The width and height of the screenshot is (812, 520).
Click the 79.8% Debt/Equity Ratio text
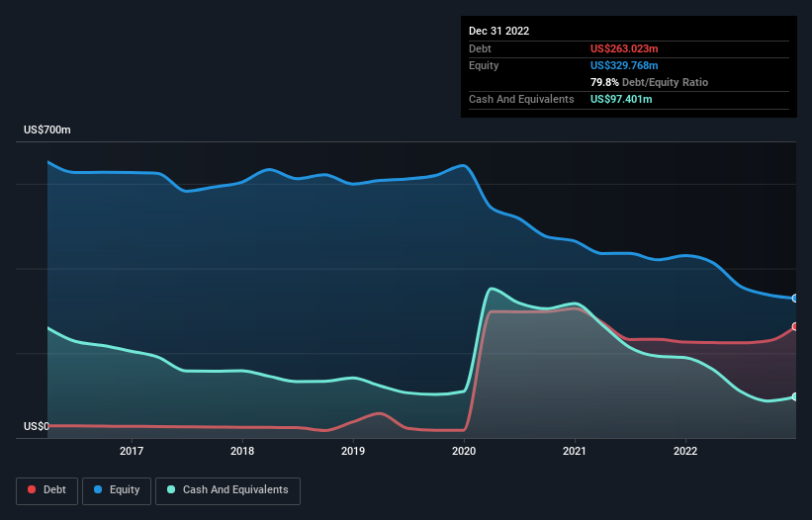click(x=650, y=82)
